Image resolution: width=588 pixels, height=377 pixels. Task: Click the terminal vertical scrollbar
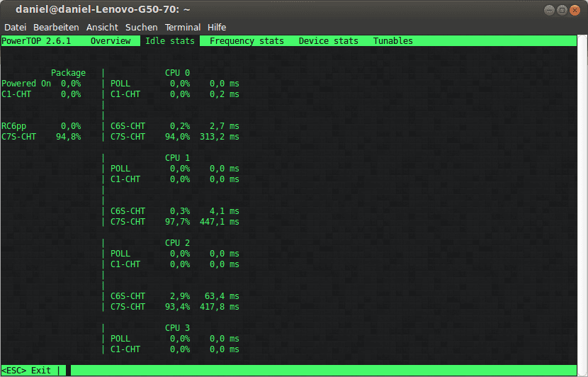point(582,206)
